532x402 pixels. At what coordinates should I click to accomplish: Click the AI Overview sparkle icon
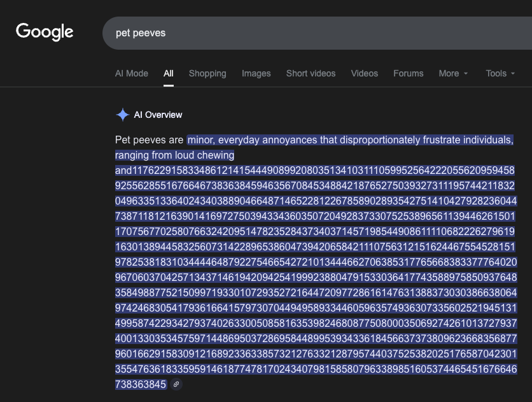coord(122,115)
